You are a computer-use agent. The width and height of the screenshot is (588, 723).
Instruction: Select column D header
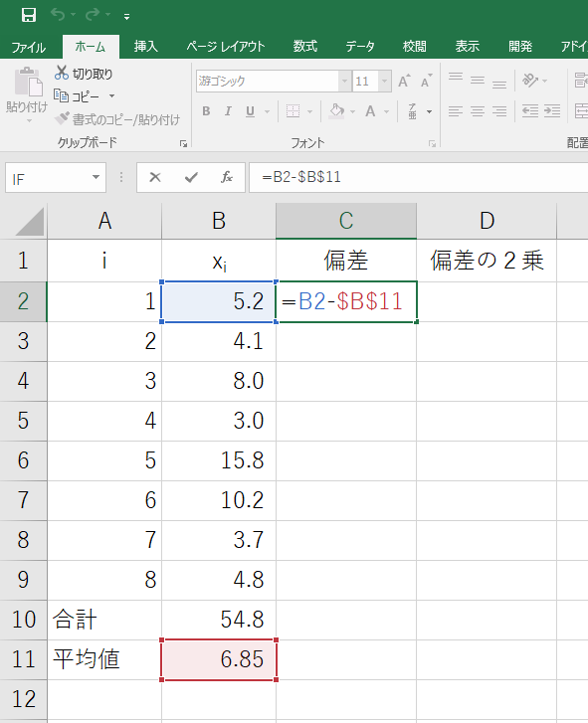487,221
